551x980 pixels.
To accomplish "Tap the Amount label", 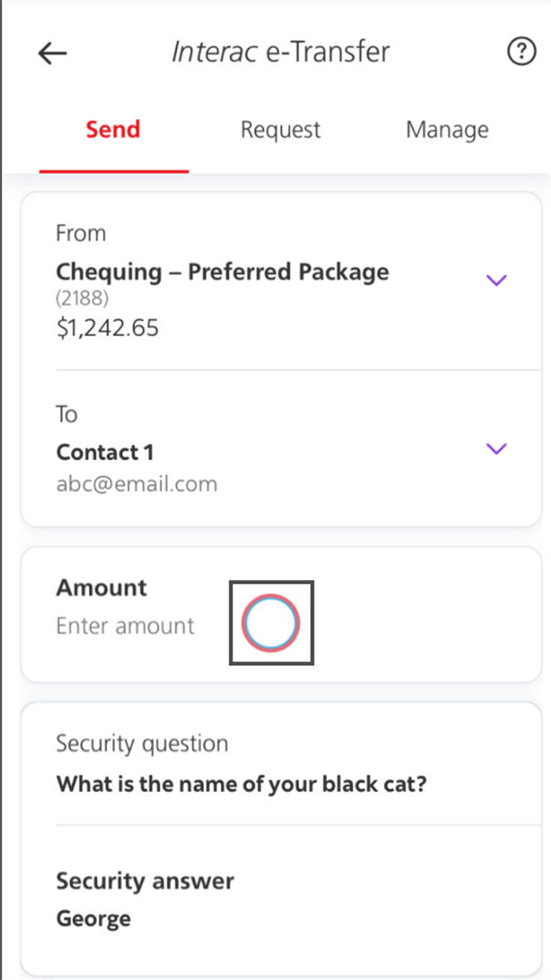I will 102,588.
